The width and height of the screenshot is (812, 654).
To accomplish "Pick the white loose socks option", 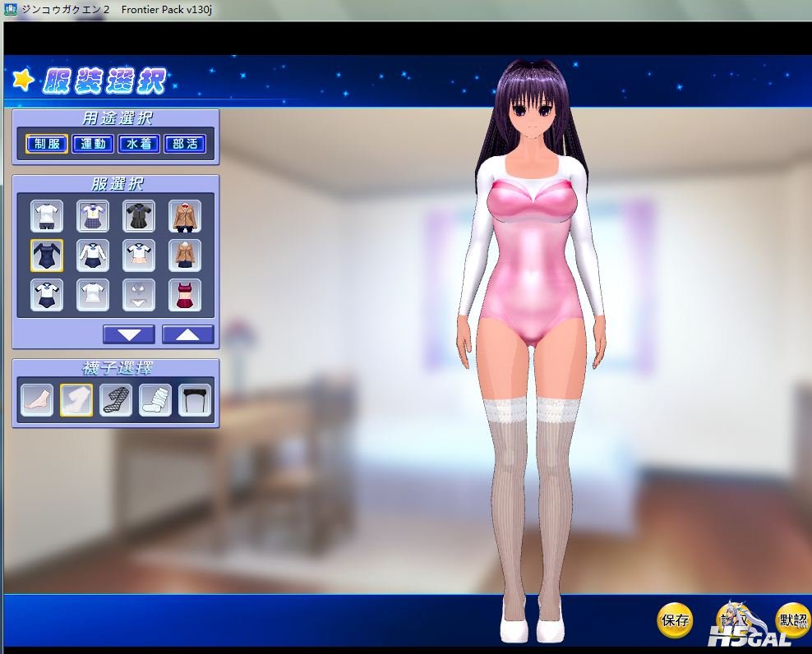I will (155, 400).
